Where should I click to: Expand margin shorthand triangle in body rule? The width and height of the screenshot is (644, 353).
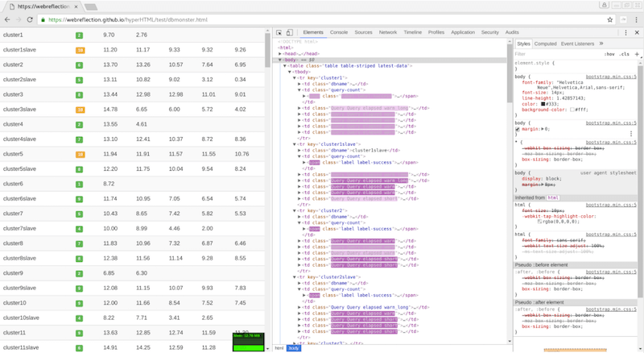pyautogui.click(x=543, y=129)
